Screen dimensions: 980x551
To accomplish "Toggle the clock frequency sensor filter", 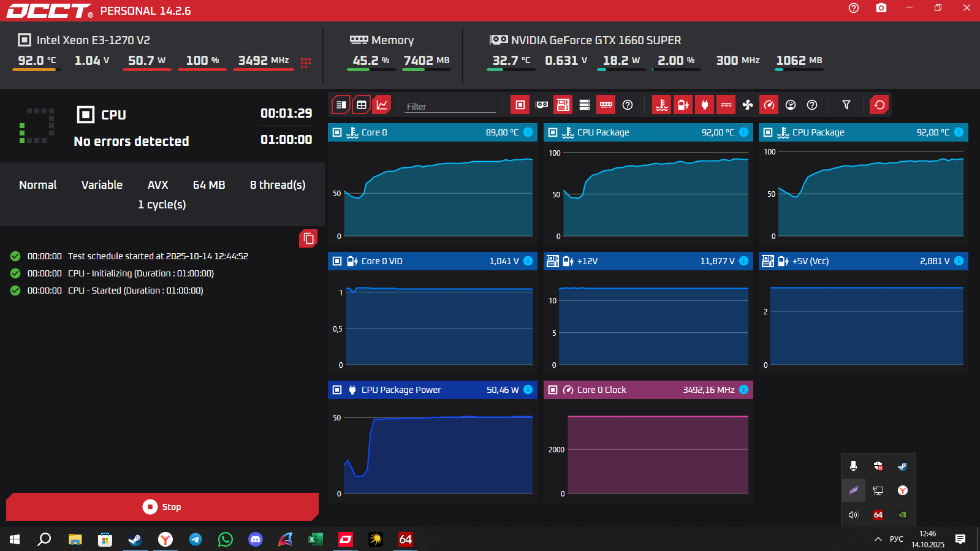I will (x=769, y=105).
